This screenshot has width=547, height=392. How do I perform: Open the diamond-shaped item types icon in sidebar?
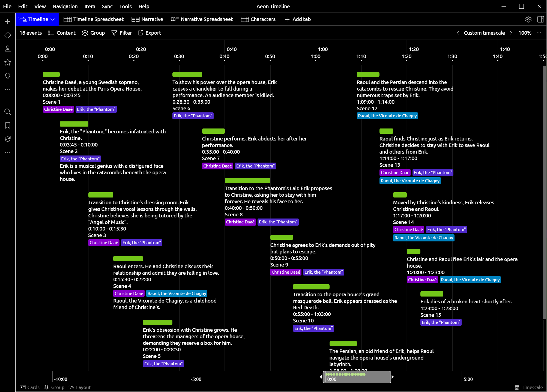pos(8,35)
